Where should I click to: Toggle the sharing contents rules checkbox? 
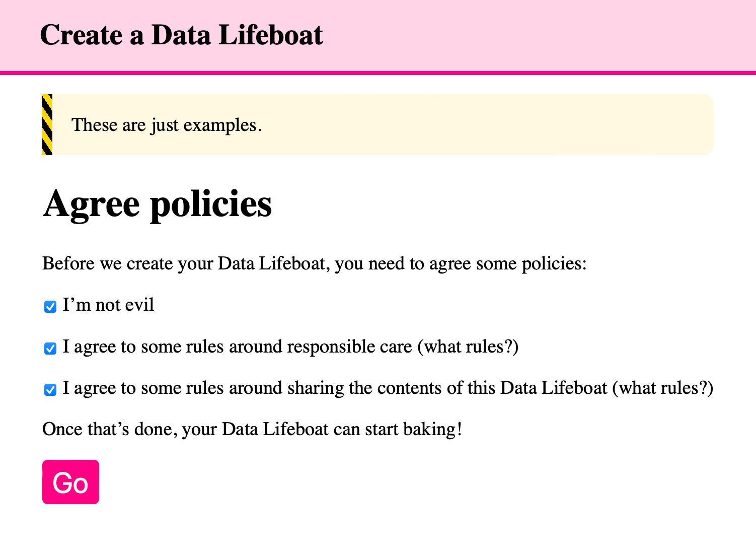click(50, 389)
